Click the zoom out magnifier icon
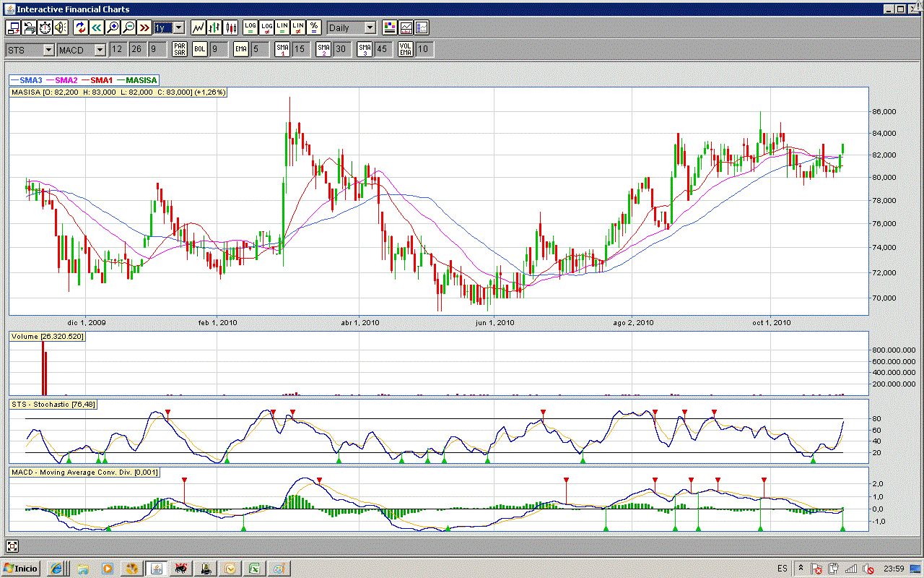This screenshot has height=578, width=924. 128,27
